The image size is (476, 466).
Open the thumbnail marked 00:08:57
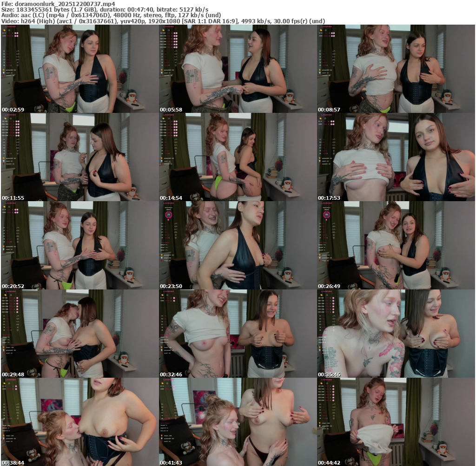tap(396, 69)
